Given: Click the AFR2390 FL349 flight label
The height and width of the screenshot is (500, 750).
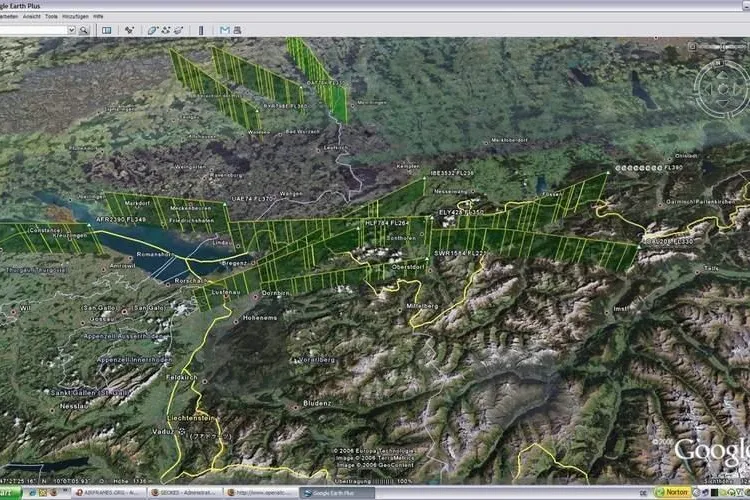Looking at the screenshot, I should [x=121, y=220].
